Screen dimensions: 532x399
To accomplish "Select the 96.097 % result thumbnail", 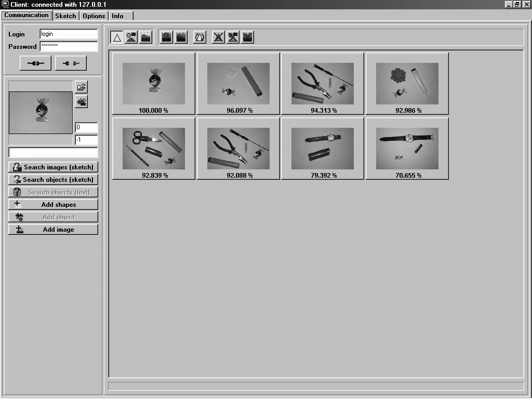I will click(x=238, y=83).
